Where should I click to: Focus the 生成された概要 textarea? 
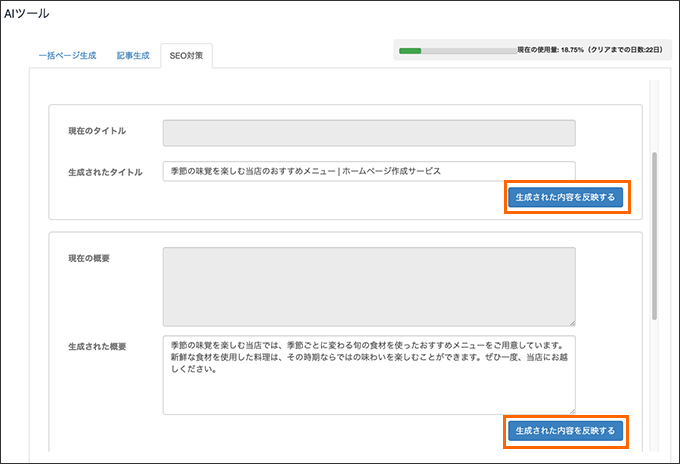click(x=369, y=375)
